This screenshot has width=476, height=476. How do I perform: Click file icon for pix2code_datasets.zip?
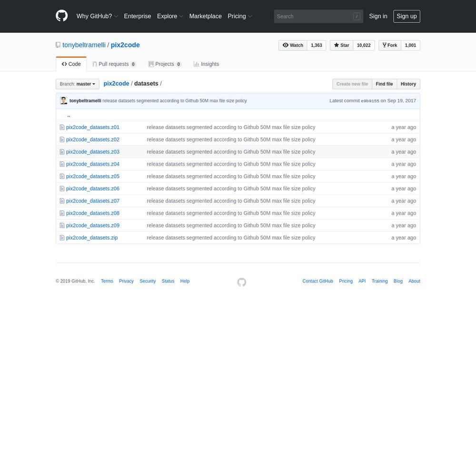[x=62, y=238]
